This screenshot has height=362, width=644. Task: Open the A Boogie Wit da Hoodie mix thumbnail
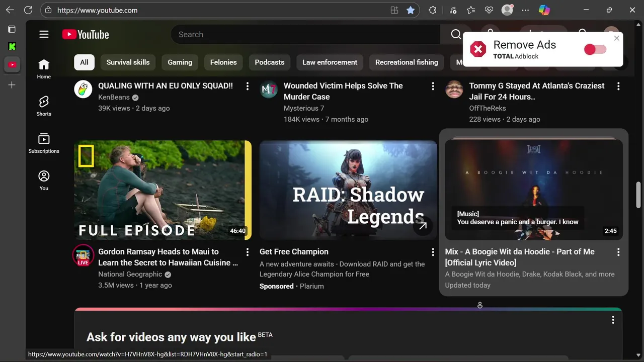[534, 190]
